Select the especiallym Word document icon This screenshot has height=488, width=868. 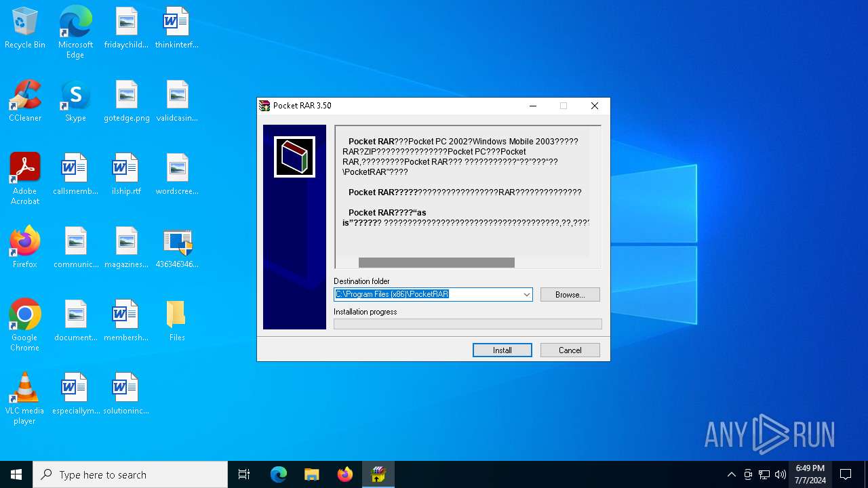point(75,394)
